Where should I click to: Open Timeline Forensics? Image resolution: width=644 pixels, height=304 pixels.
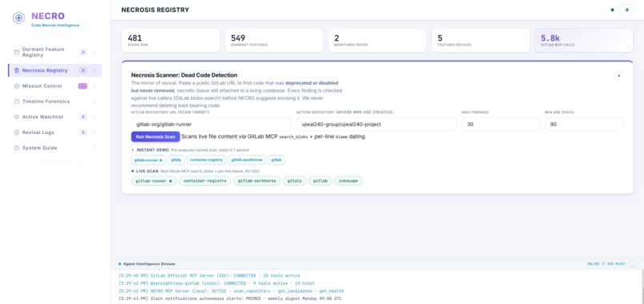coord(55,101)
